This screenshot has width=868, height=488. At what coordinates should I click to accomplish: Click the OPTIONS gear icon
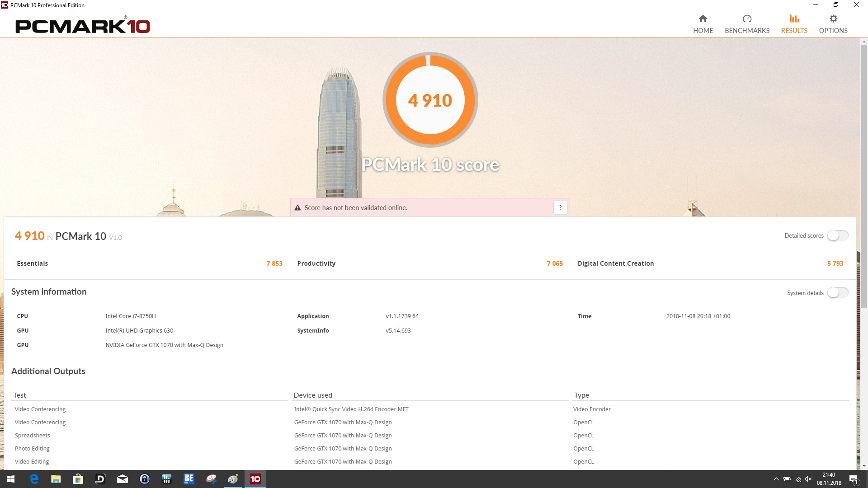[x=833, y=19]
